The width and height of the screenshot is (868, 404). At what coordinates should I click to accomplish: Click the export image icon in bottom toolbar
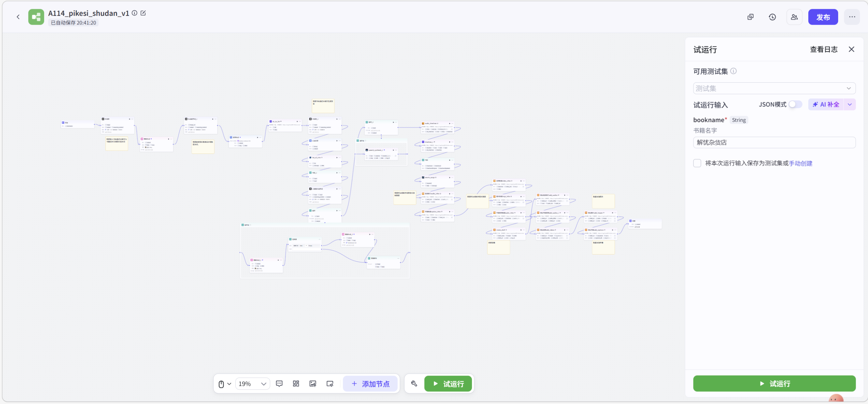pyautogui.click(x=313, y=384)
